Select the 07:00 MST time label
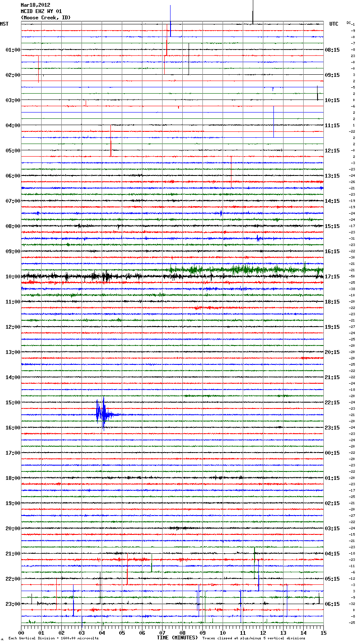This screenshot has width=357, height=644. tap(13, 201)
